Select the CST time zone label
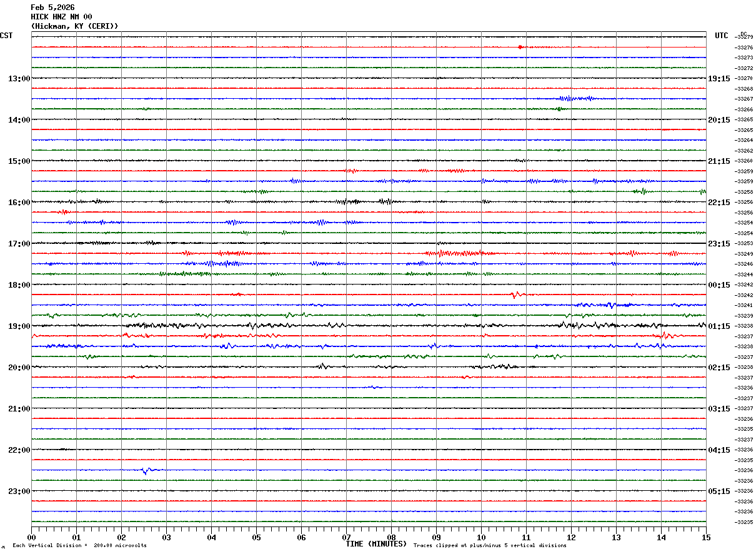The height and width of the screenshot is (554, 756). (6, 36)
